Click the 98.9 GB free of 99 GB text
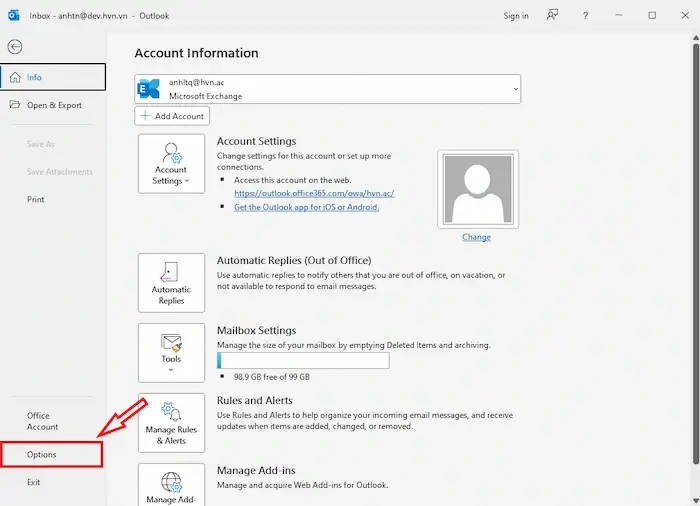The width and height of the screenshot is (700, 506). coord(271,376)
